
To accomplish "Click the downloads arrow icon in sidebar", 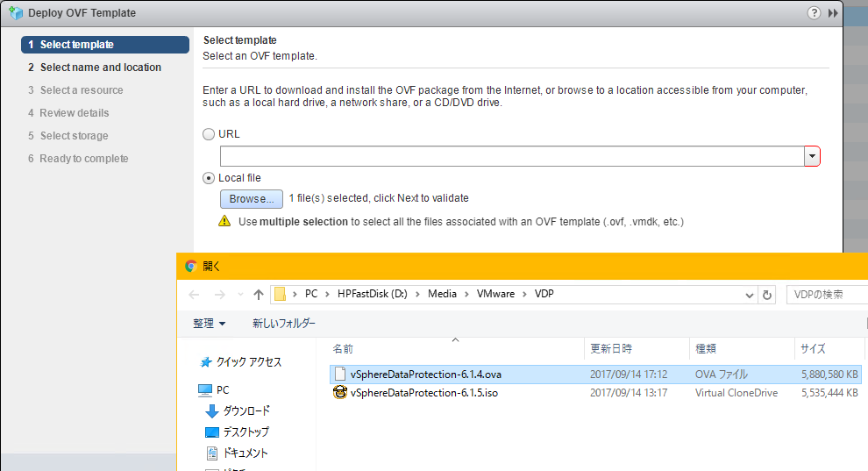I will pos(211,410).
